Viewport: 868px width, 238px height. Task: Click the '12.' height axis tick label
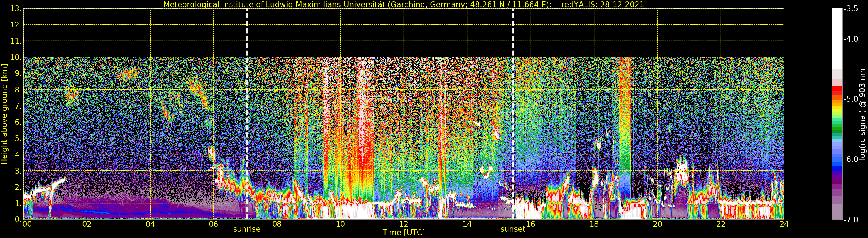pyautogui.click(x=16, y=25)
